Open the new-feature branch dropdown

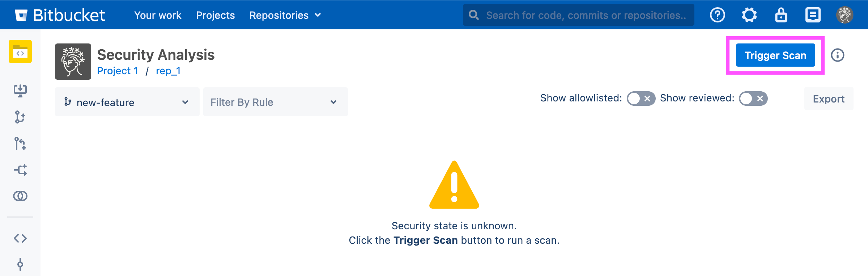(x=127, y=102)
